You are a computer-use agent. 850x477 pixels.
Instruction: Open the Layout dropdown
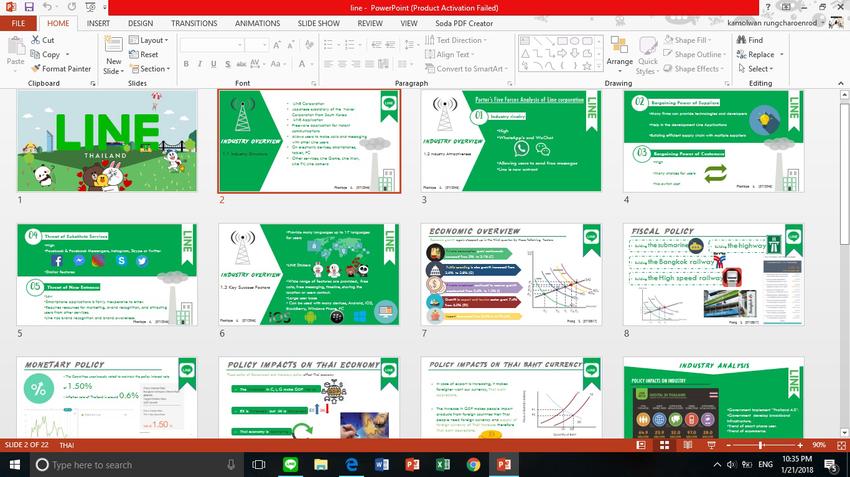pyautogui.click(x=149, y=40)
